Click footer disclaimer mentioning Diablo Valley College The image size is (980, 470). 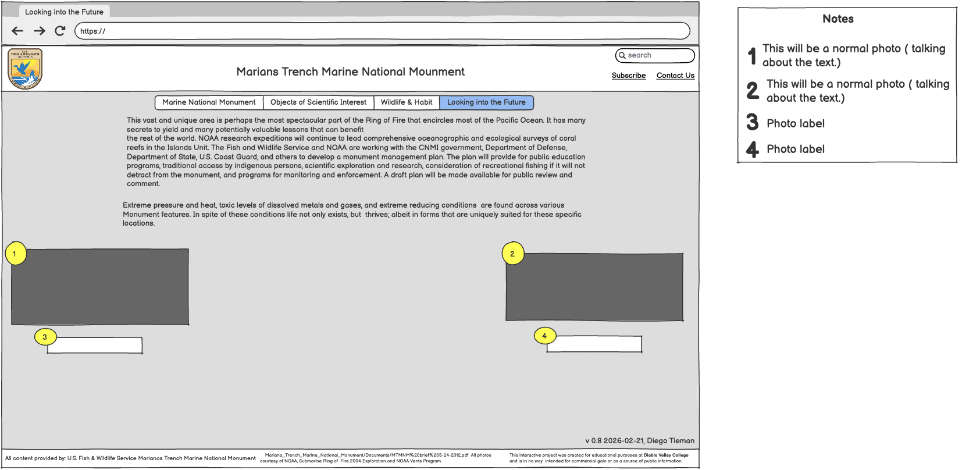click(598, 458)
